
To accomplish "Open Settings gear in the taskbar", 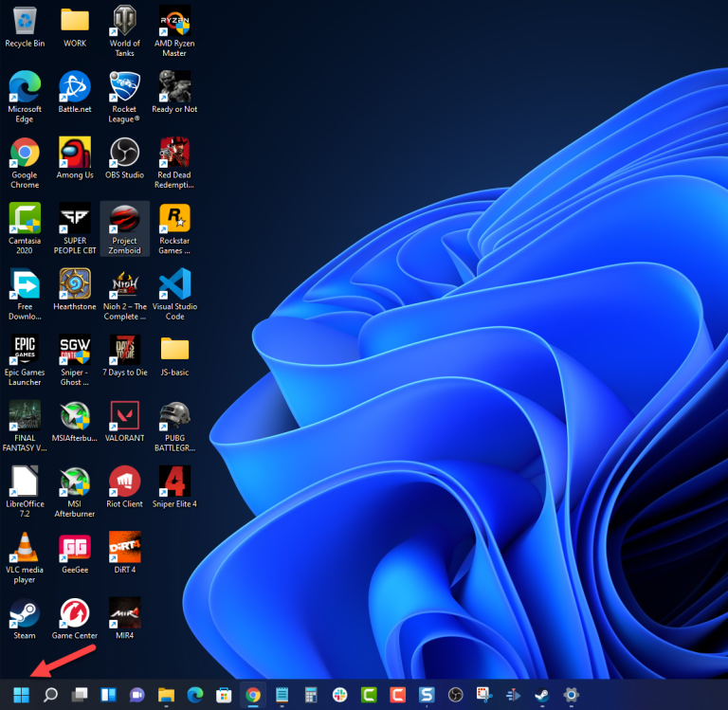I will point(571,695).
